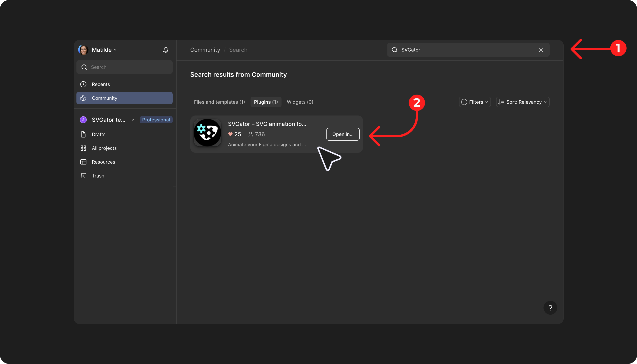Open the Filters dropdown
The width and height of the screenshot is (637, 364).
click(x=474, y=102)
